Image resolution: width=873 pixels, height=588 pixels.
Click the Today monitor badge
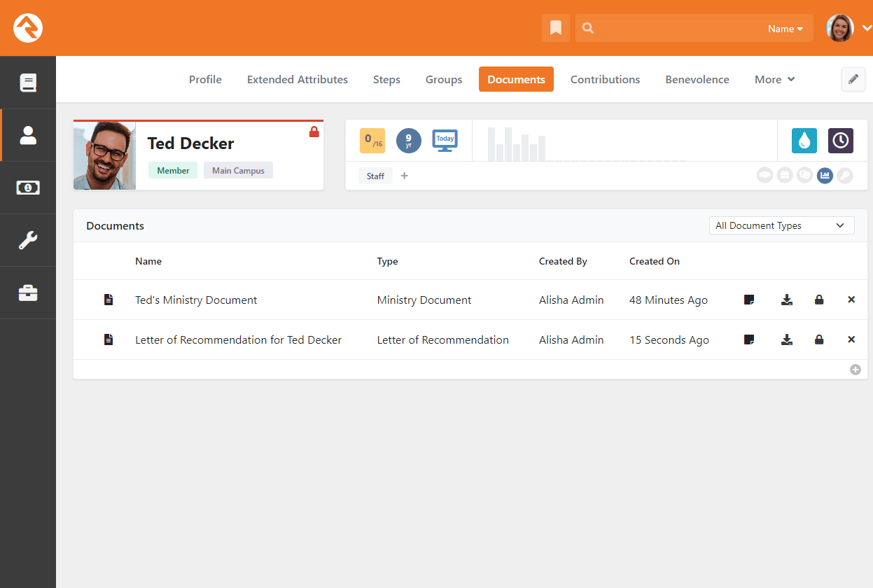click(x=445, y=140)
